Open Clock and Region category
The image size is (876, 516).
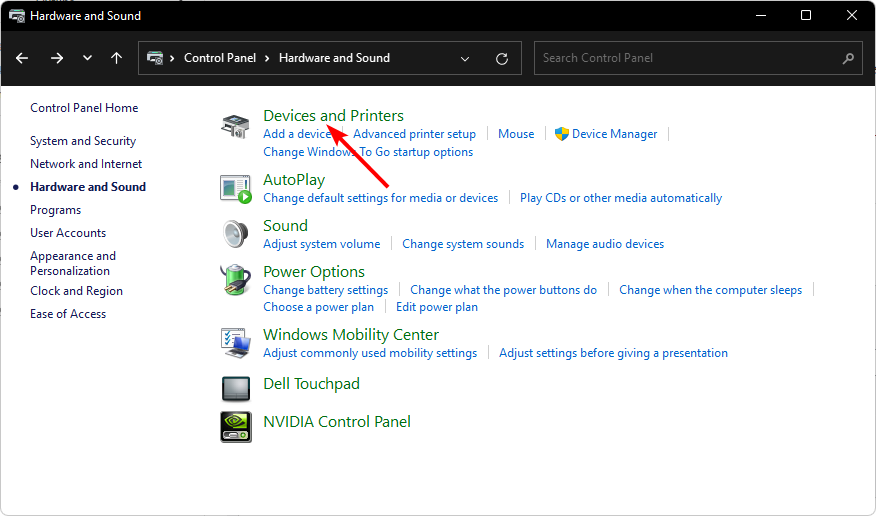pos(76,291)
